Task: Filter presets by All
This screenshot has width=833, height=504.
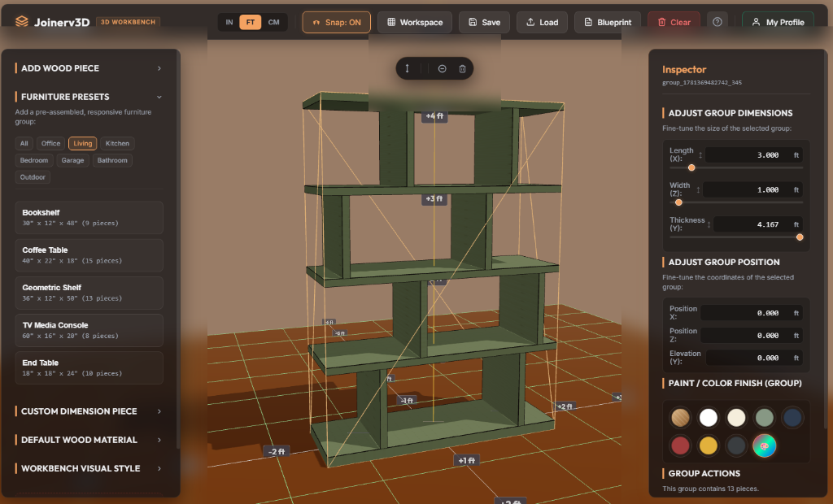Action: [24, 143]
